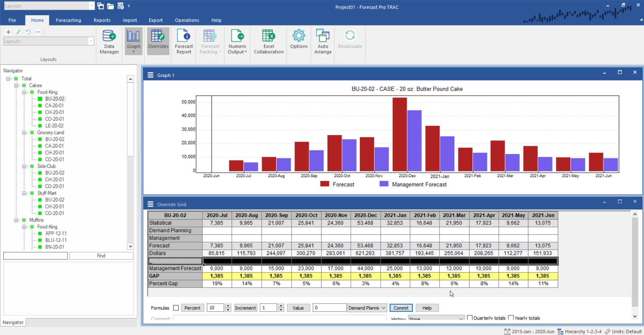This screenshot has width=644, height=335.
Task: Open the Demand Planning row dropdown
Action: coord(367,308)
